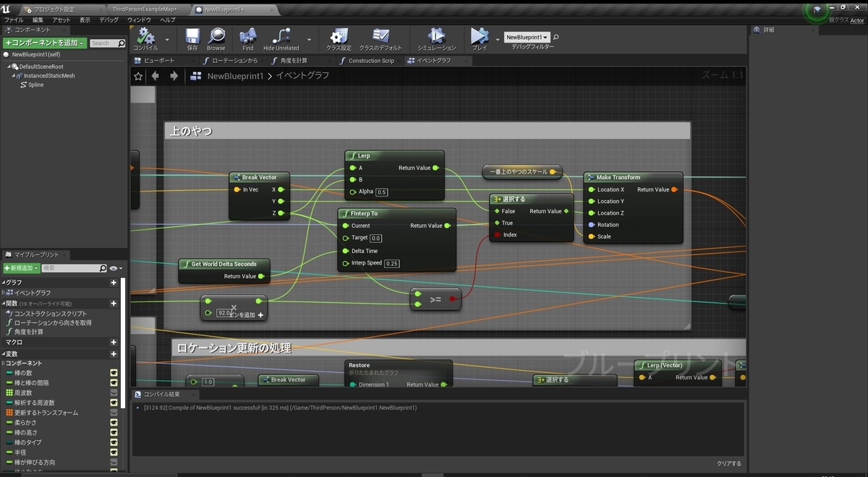868x477 pixels.
Task: Click the Compile toolbar icon
Action: [145, 35]
